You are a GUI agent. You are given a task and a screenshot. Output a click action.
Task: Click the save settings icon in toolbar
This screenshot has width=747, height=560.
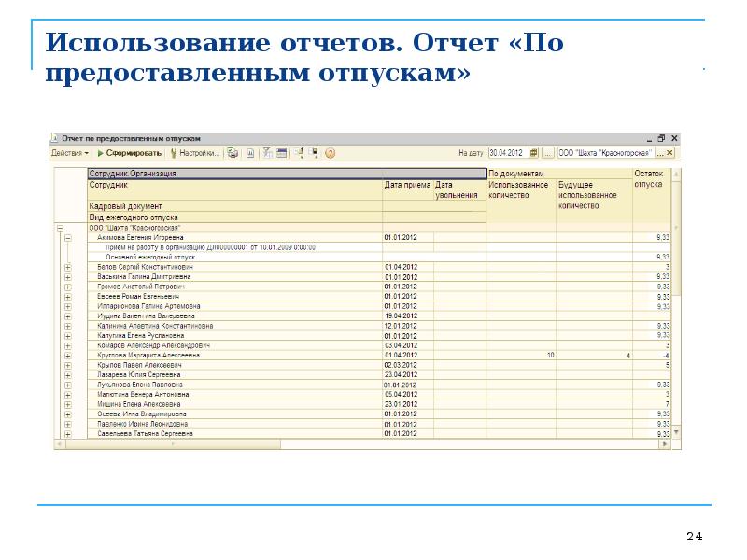tap(299, 152)
